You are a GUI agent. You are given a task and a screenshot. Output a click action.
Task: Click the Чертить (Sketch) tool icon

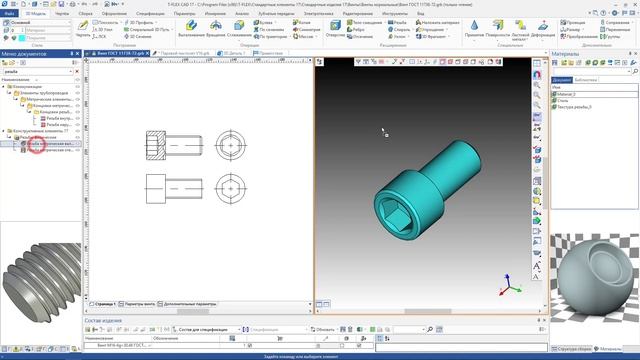(x=83, y=26)
